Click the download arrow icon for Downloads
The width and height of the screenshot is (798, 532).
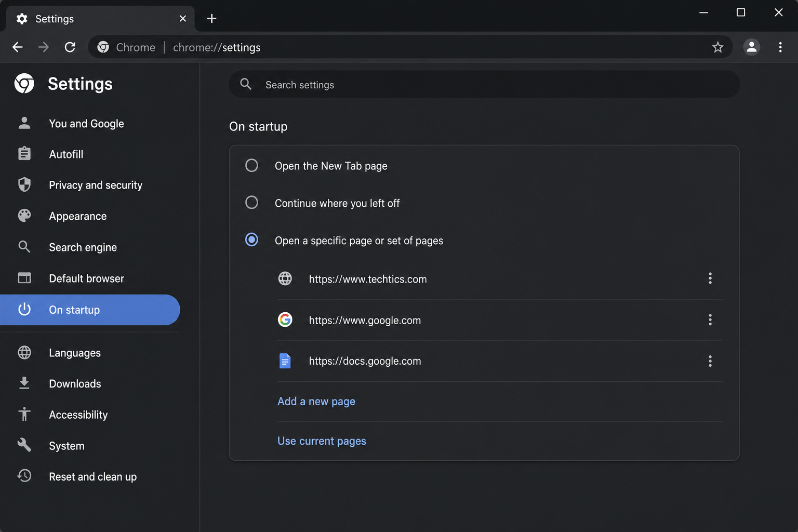[24, 383]
